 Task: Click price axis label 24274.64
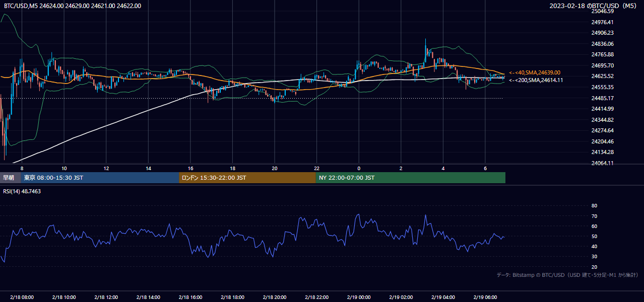[603, 130]
